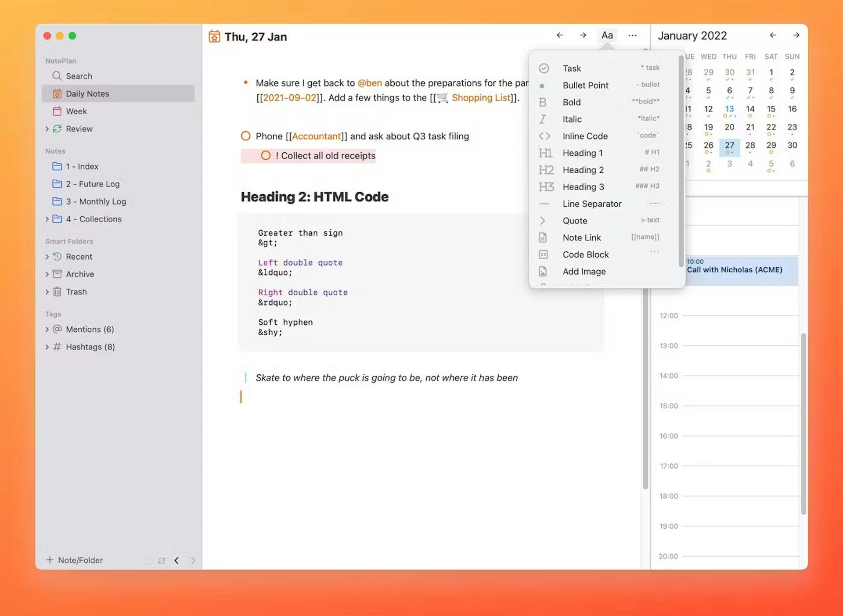The image size is (843, 616).
Task: Select Quote in the formatting menu
Action: [575, 220]
